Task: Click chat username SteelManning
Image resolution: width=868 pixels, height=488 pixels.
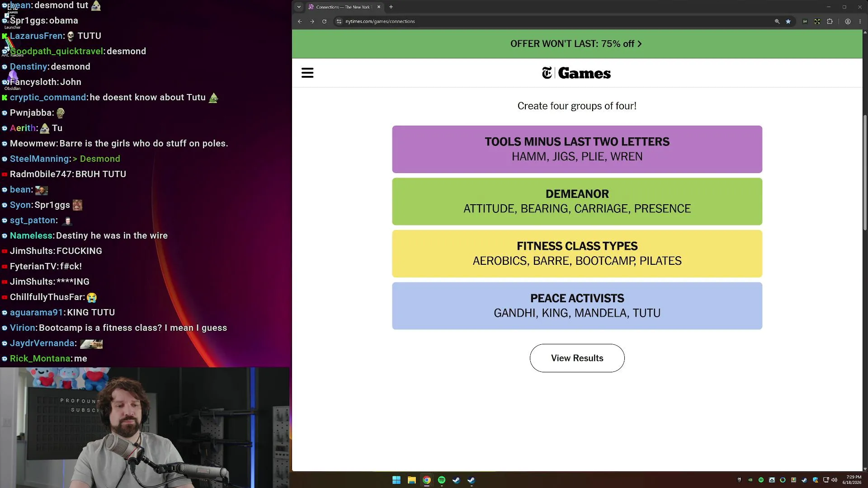Action: 40,159
